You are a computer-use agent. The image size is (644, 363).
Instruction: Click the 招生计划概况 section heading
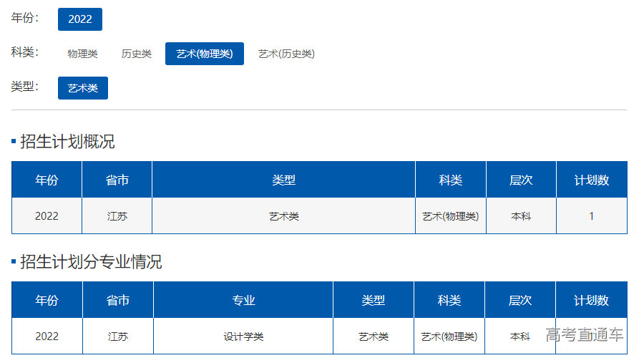pyautogui.click(x=67, y=142)
